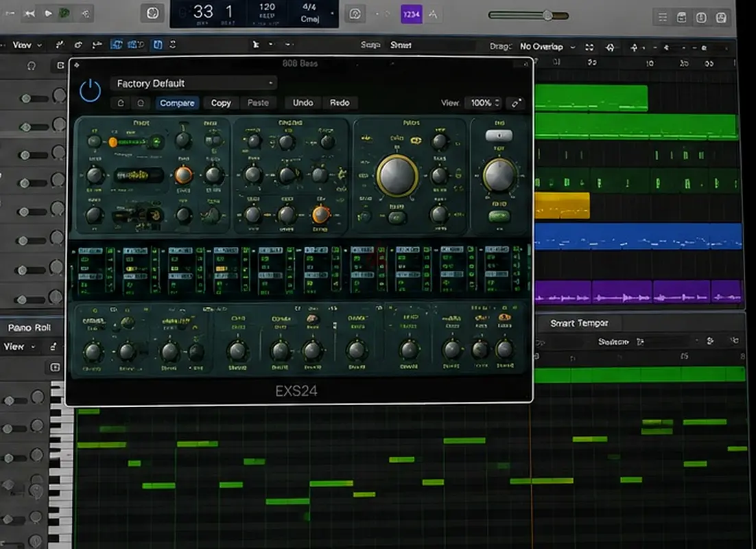Open the Snap value Smart menu
This screenshot has width=756, height=549.
pos(401,45)
